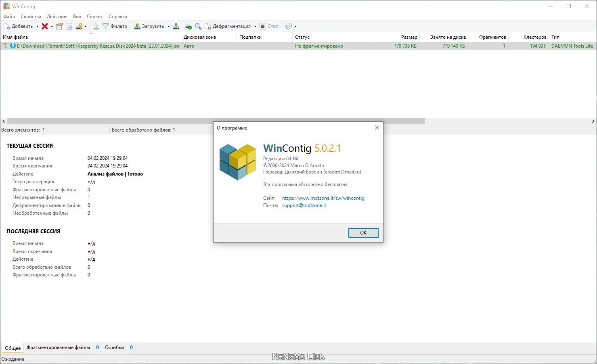
Task: Click OK in the О программе dialog
Action: 363,233
